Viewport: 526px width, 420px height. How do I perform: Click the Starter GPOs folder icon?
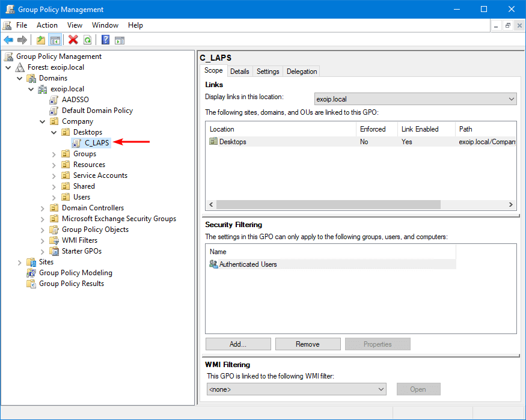(x=54, y=251)
